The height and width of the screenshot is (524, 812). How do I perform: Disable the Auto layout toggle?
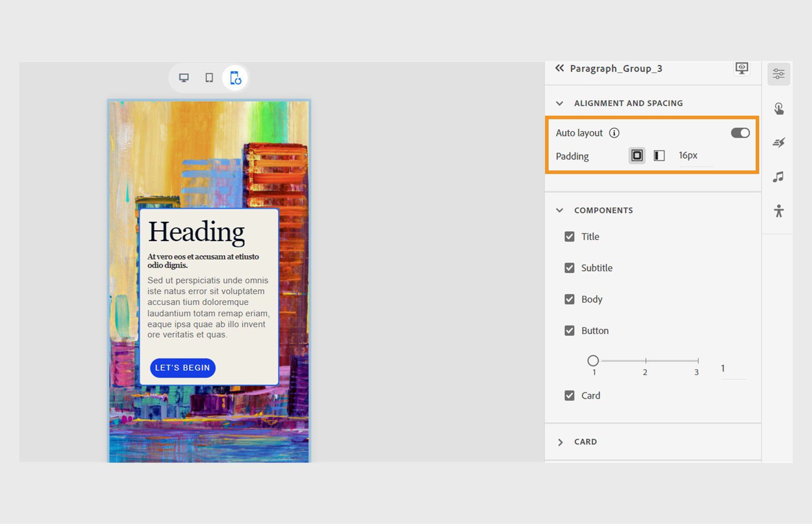point(740,132)
